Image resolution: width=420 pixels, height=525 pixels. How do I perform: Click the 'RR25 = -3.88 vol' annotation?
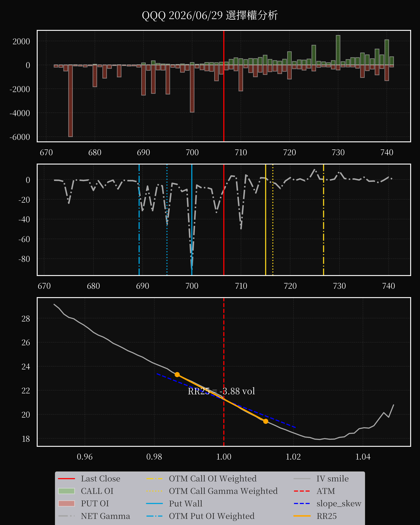[221, 391]
